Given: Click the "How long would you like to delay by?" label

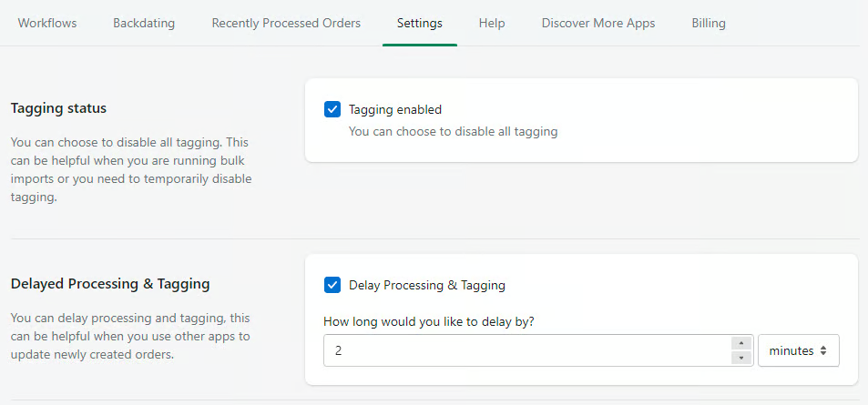Looking at the screenshot, I should click(x=429, y=321).
